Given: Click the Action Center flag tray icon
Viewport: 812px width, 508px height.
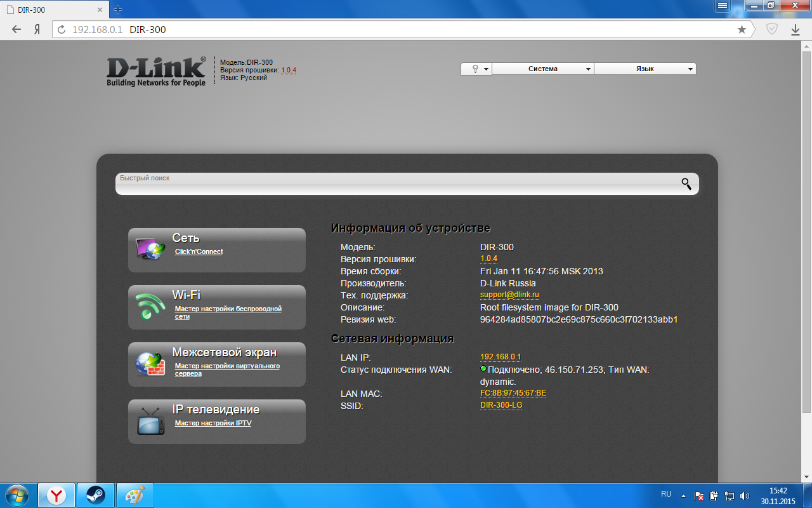Looking at the screenshot, I should tap(699, 495).
